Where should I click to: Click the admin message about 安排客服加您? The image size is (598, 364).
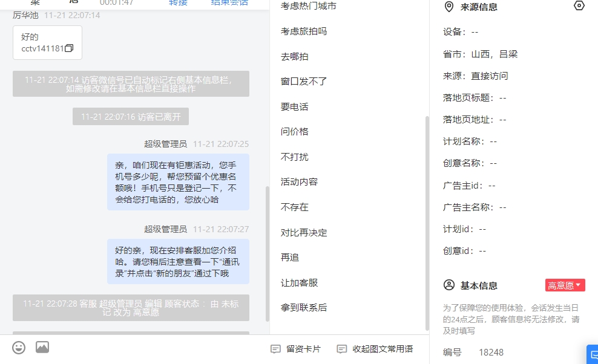[x=178, y=262]
